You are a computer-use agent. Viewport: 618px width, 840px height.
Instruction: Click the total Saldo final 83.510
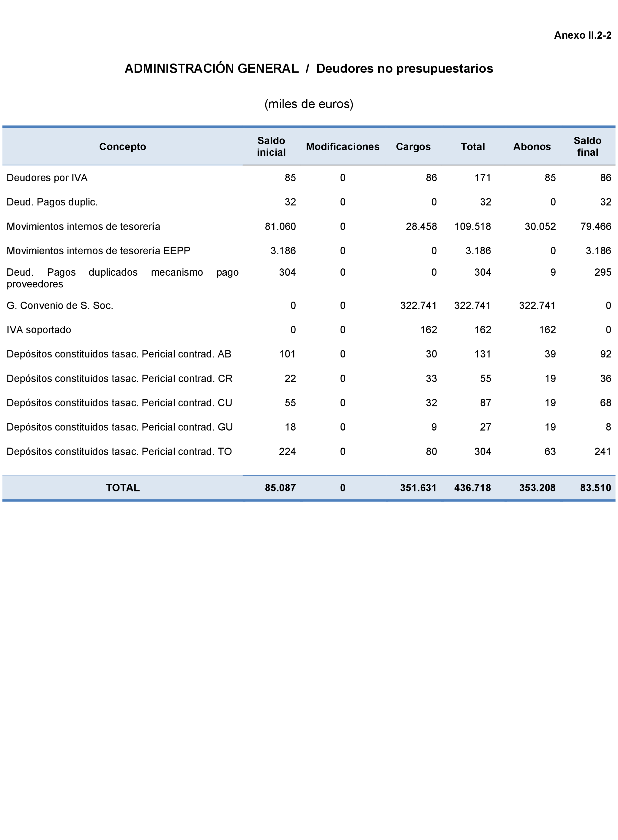click(x=596, y=488)
